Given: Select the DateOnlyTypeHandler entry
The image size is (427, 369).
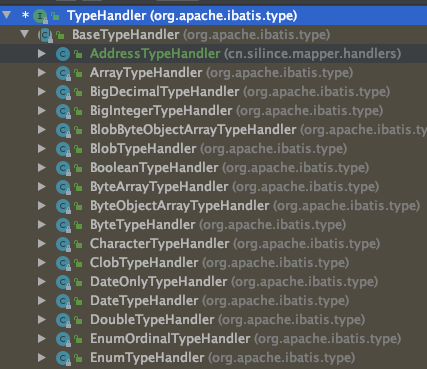Looking at the screenshot, I should click(213, 282).
